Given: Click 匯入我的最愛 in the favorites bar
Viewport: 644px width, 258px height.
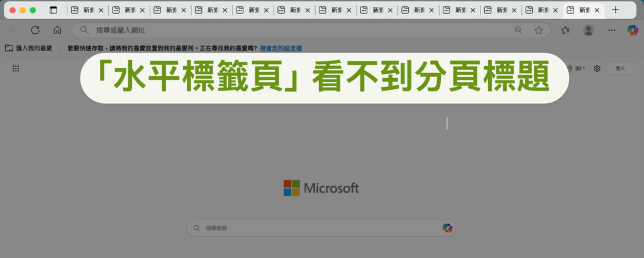Looking at the screenshot, I should click(28, 48).
